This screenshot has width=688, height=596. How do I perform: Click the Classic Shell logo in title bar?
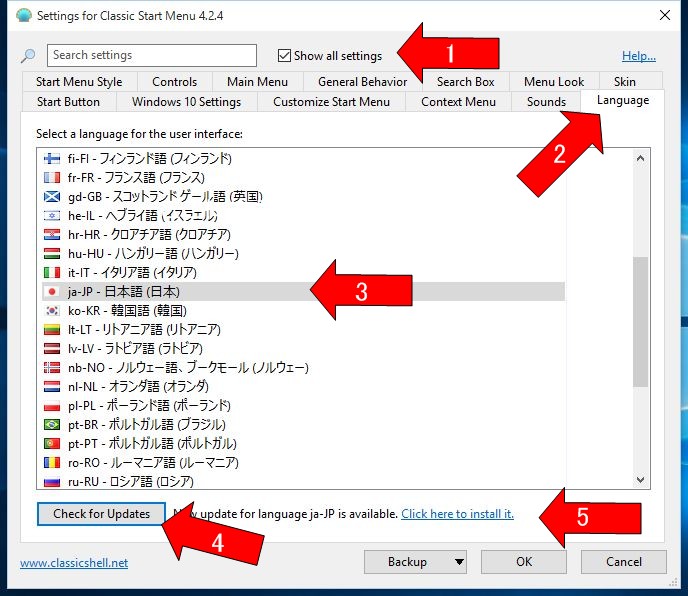(x=24, y=15)
